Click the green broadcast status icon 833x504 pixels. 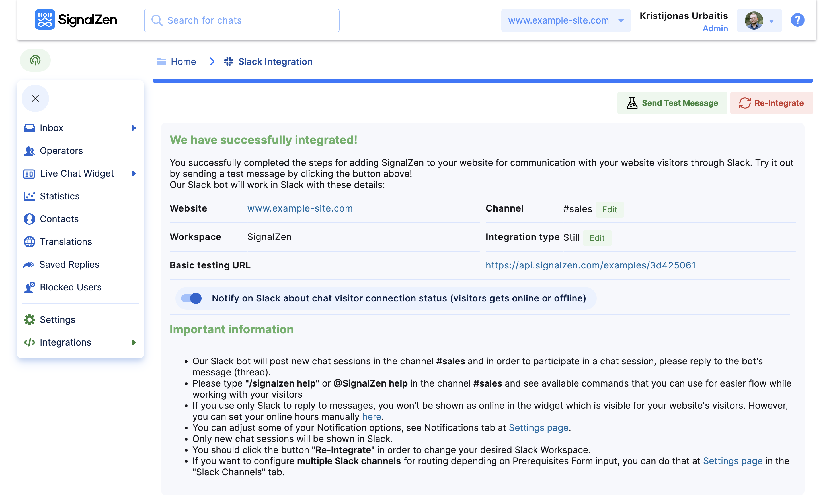[35, 61]
